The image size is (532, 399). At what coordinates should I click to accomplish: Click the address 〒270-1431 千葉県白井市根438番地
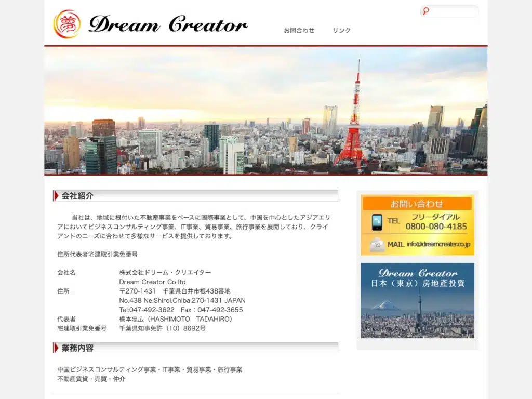pyautogui.click(x=175, y=291)
